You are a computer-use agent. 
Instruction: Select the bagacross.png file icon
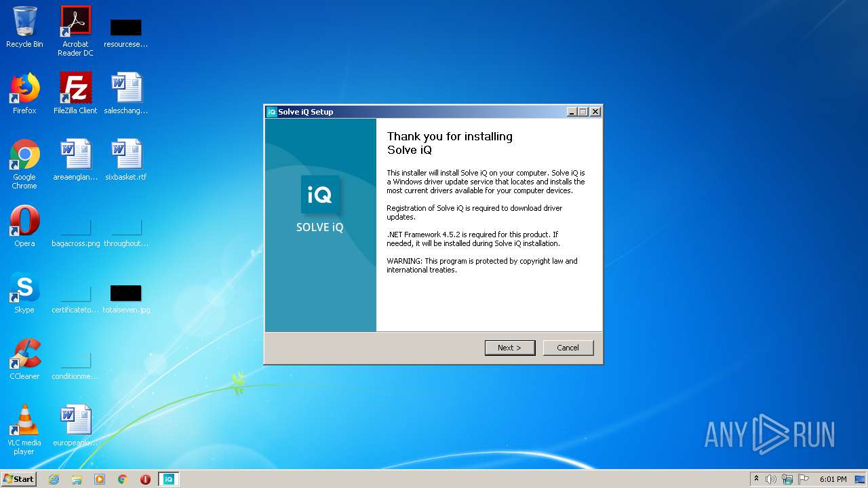click(x=75, y=232)
